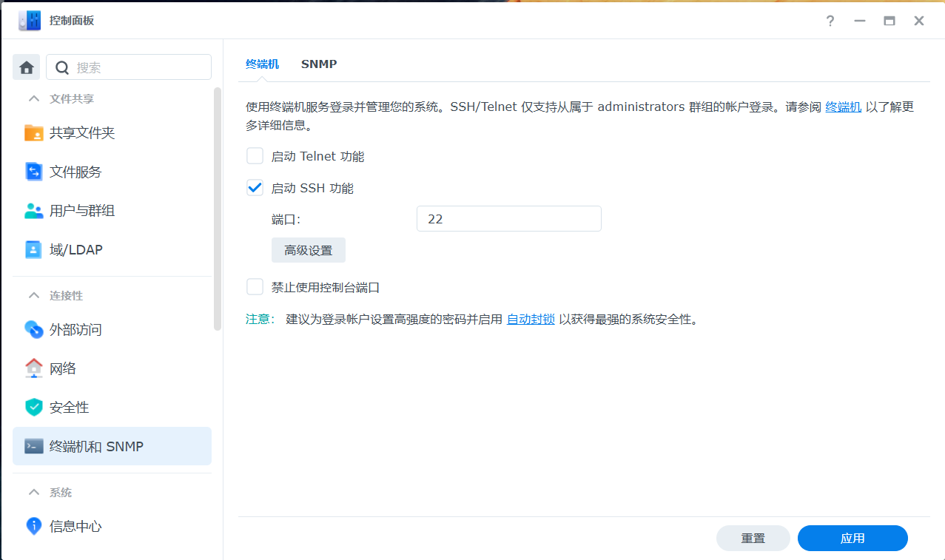Open Domain/LDAP (域/LDAP) icon
Image resolution: width=945 pixels, height=560 pixels.
34,250
